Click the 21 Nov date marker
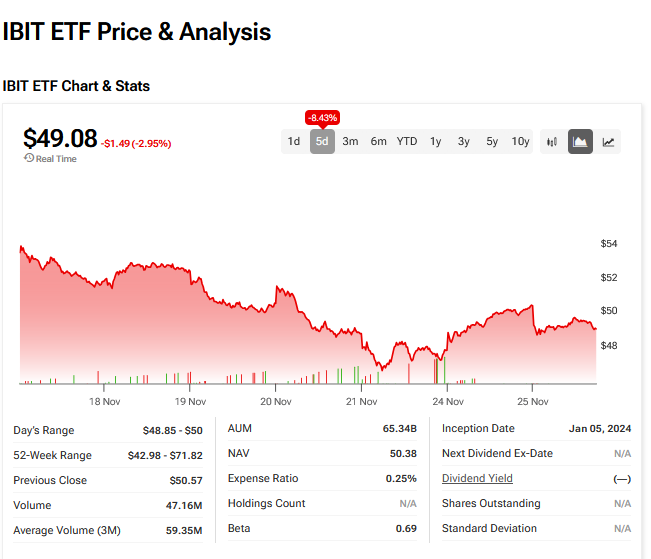This screenshot has width=651, height=559. click(x=361, y=402)
